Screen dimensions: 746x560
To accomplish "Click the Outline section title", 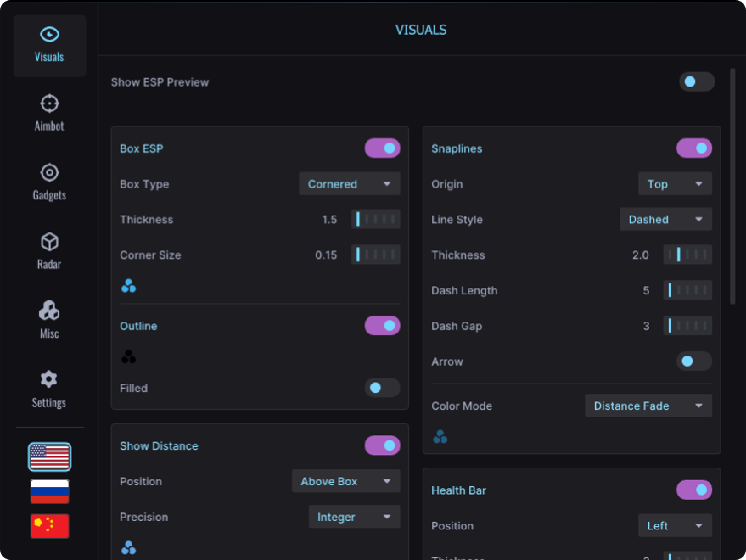I will [x=138, y=326].
